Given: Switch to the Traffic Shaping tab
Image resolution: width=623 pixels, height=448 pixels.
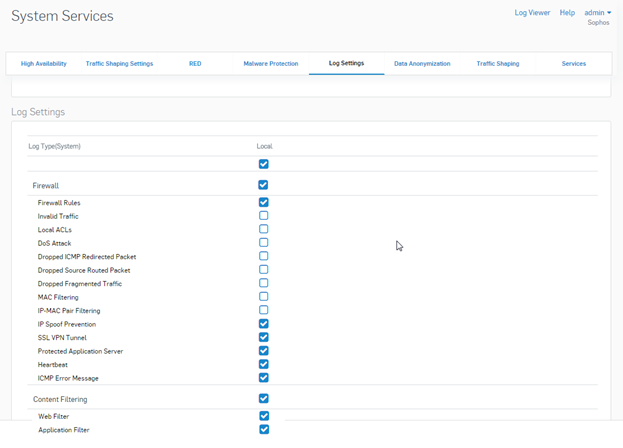Looking at the screenshot, I should click(498, 64).
